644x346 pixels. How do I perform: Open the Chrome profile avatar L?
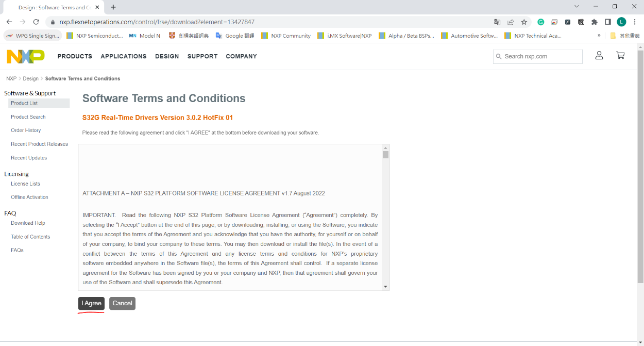tap(621, 22)
